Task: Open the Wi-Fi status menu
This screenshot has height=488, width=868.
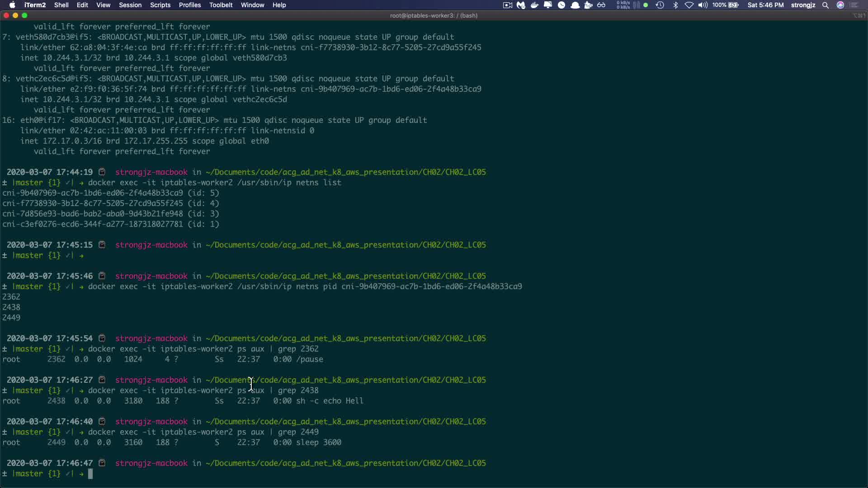Action: click(689, 5)
